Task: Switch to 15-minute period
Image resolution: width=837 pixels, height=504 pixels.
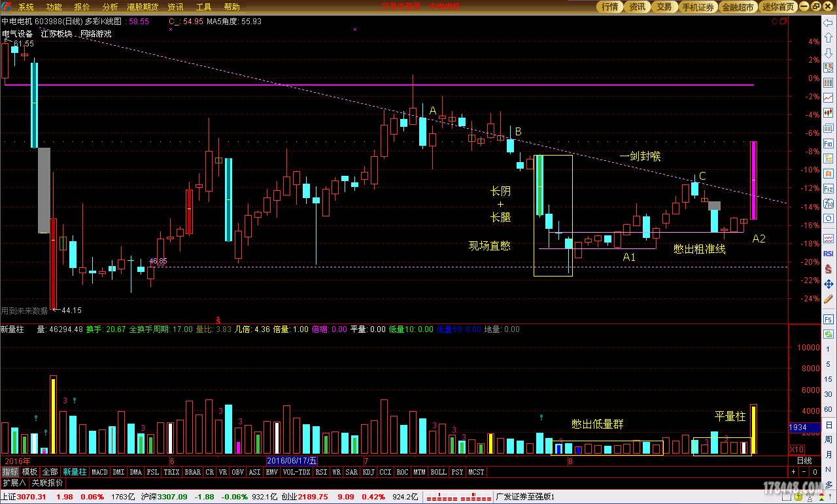Action: (828, 379)
